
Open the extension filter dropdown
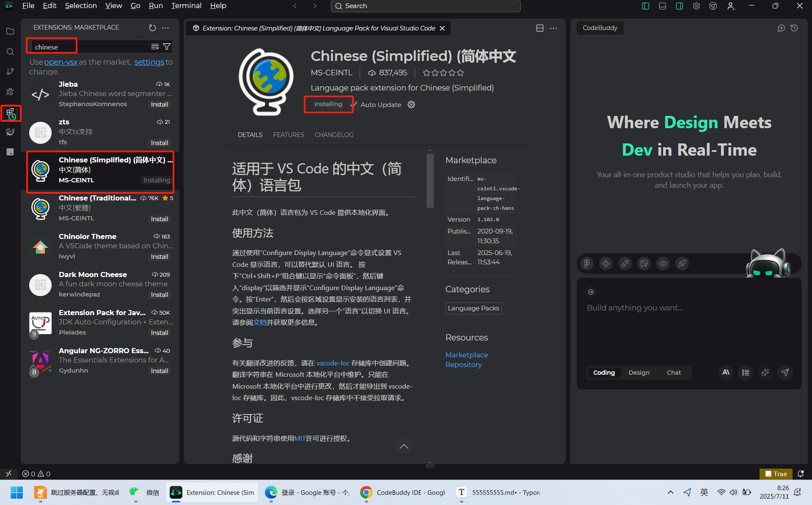(167, 47)
